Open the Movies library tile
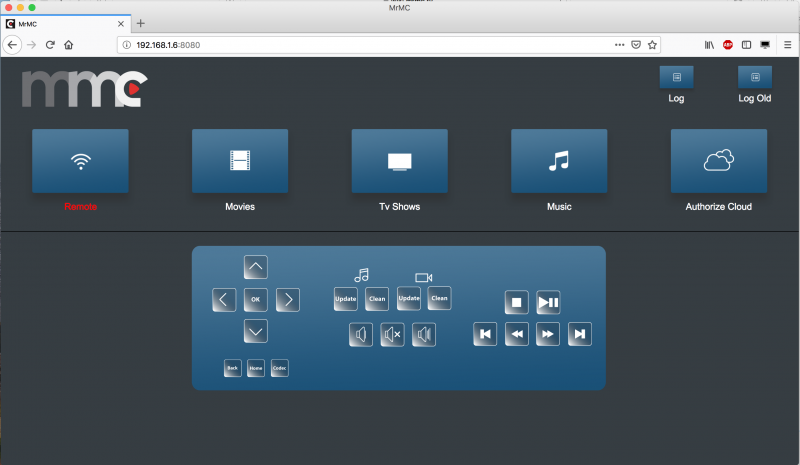Screen dimensions: 800x465 tap(240, 161)
